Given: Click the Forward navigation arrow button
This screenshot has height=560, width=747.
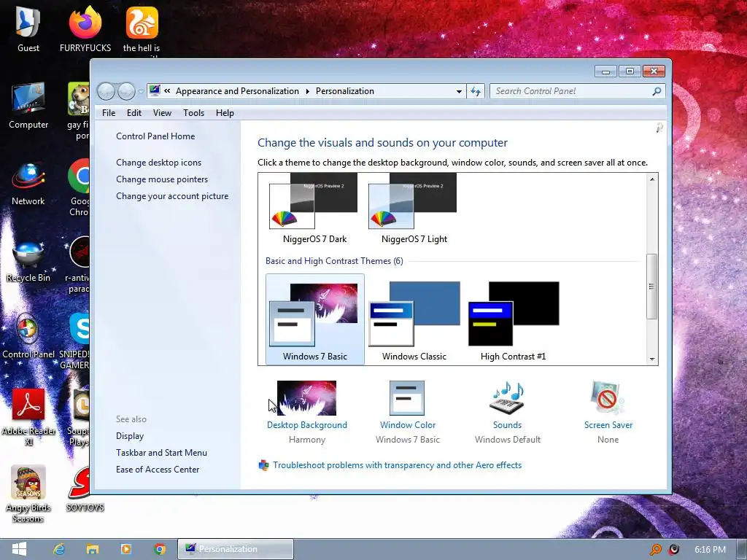Looking at the screenshot, I should (126, 91).
